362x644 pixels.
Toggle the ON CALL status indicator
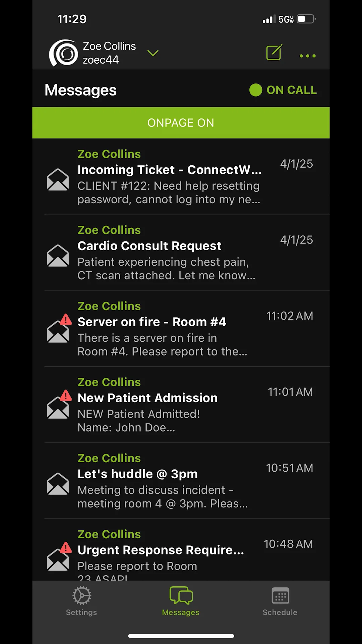click(283, 90)
